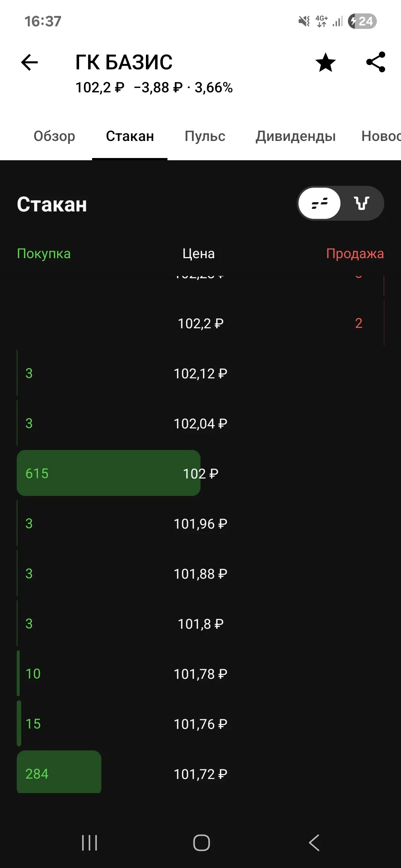
Task: Tap the 101,76 ₽ row with 15 lots
Action: (x=200, y=723)
